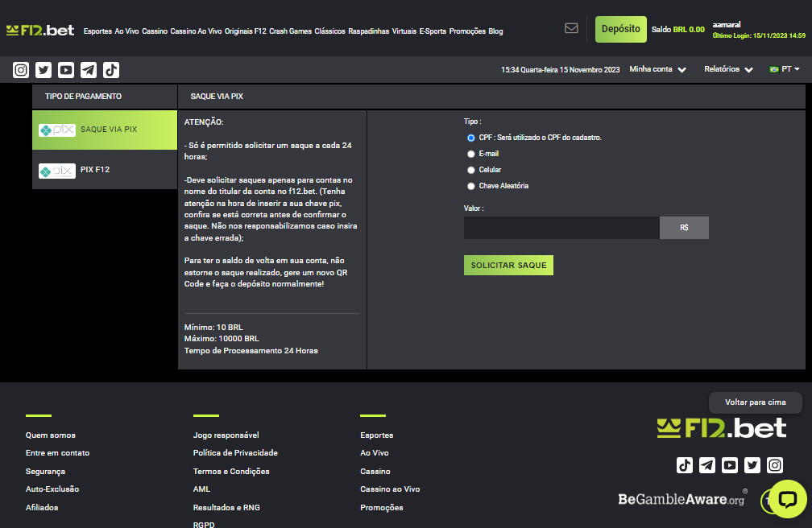Open the footer Ao Vivo link
Screen dimensions: 812x528
(x=375, y=453)
